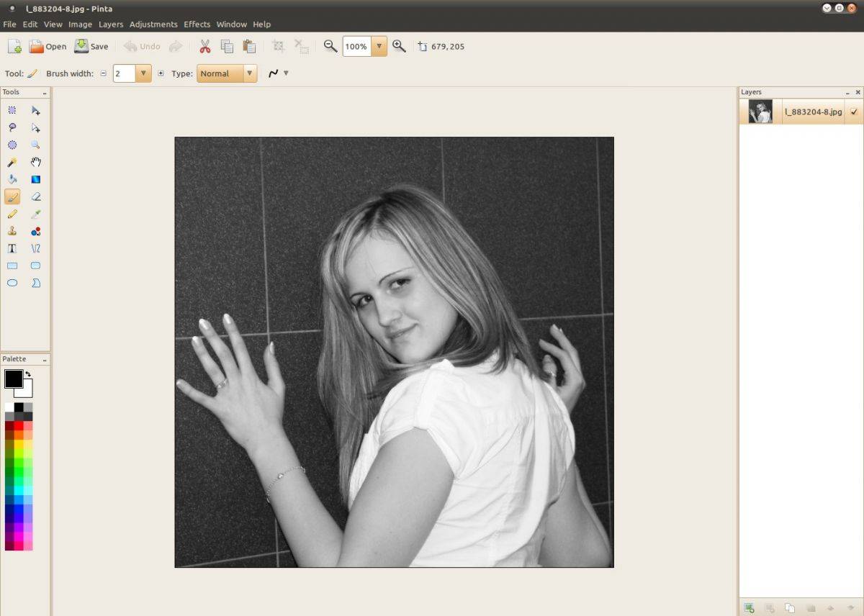Collapse the Tools panel
The image size is (864, 616).
pos(45,93)
